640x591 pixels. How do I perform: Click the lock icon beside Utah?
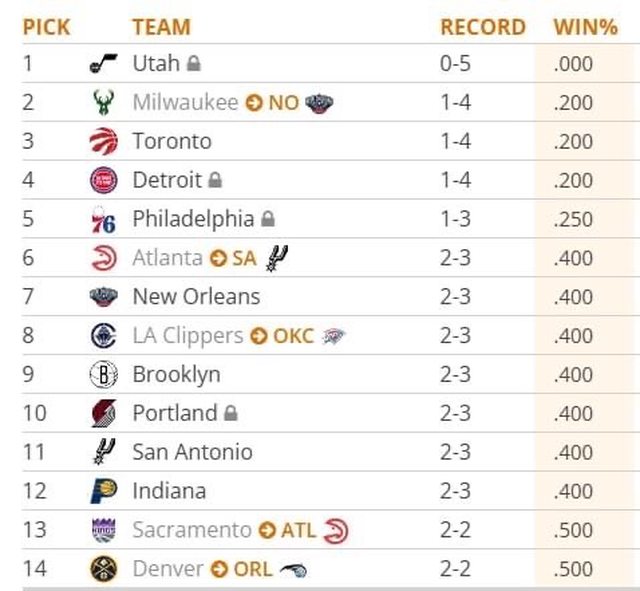(x=194, y=64)
